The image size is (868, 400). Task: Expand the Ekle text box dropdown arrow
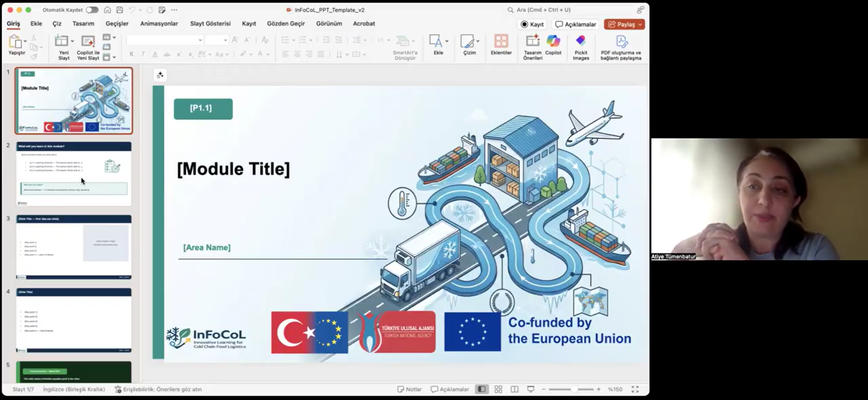pyautogui.click(x=446, y=41)
